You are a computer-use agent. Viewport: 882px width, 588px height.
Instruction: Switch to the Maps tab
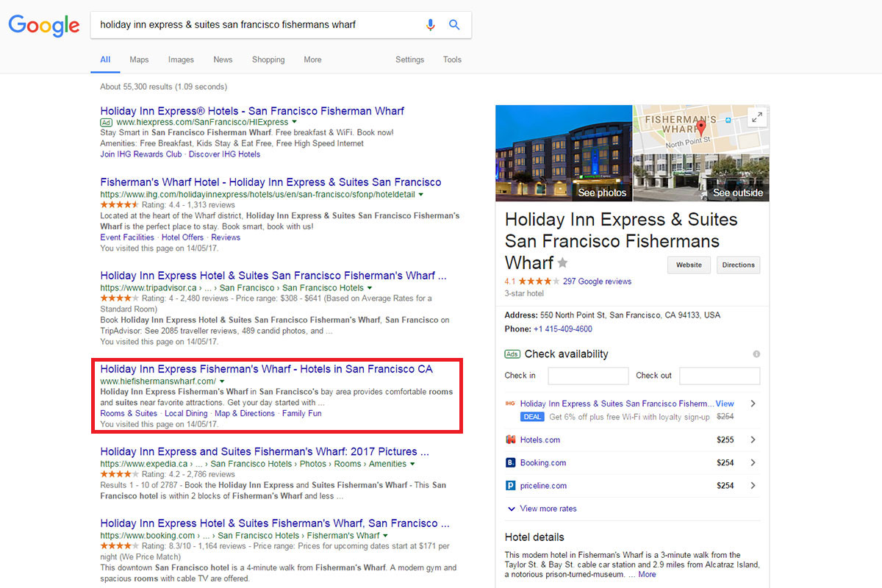tap(139, 60)
